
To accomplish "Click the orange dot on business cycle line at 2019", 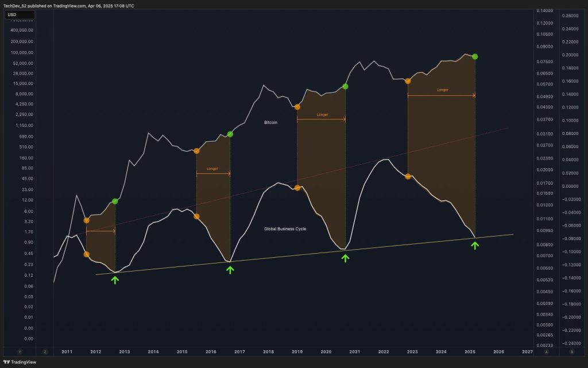I will [297, 188].
